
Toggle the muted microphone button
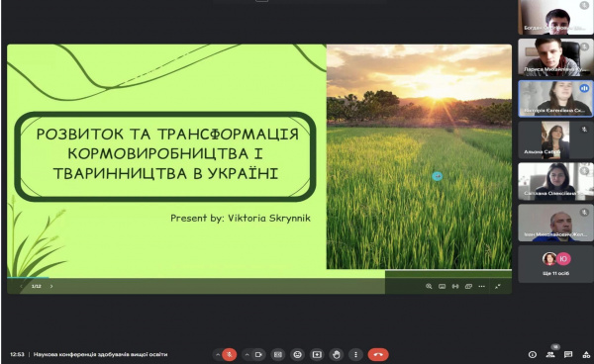coord(229,354)
